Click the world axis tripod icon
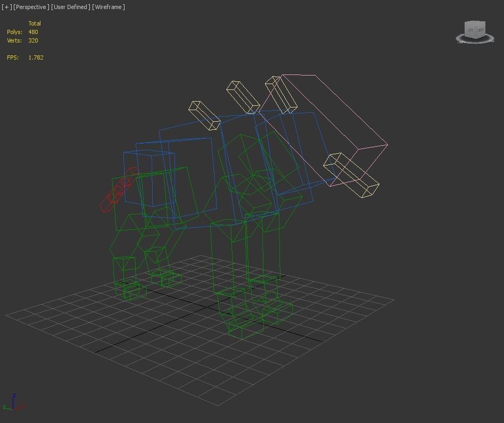The height and width of the screenshot is (423, 504). pos(13,403)
